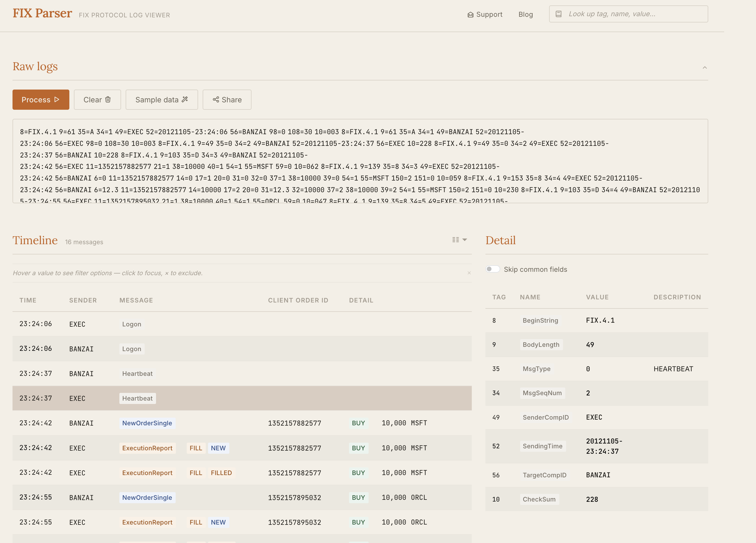Click the FIX Parser logo title

tap(42, 13)
